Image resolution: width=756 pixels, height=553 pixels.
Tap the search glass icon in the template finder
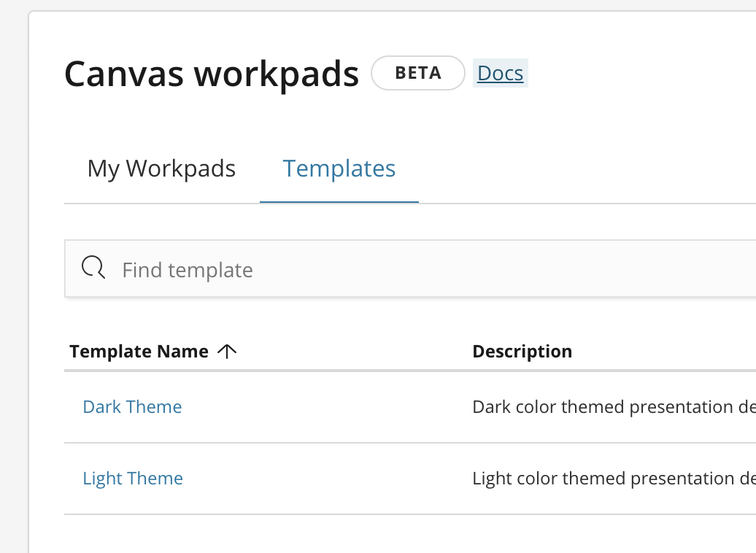pos(93,268)
